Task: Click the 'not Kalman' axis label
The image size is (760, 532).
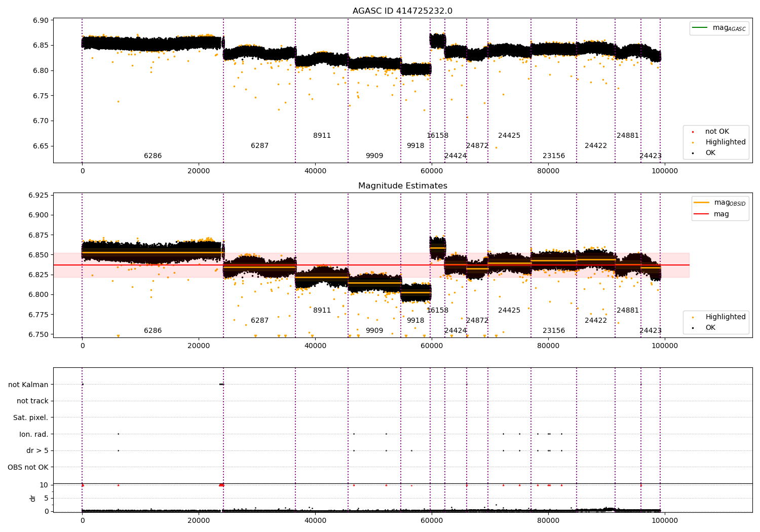Action: click(x=28, y=385)
